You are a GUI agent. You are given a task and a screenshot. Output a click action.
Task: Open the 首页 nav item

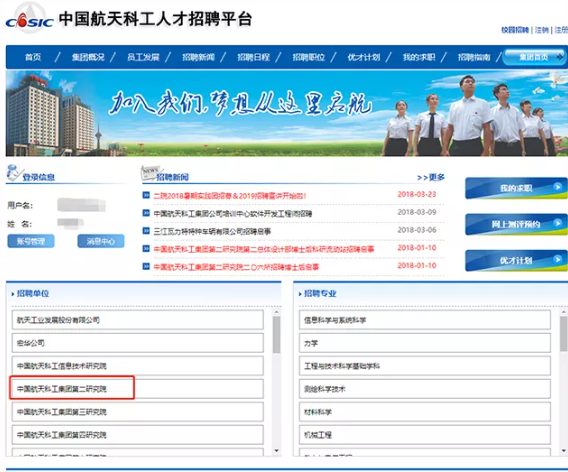[x=33, y=57]
